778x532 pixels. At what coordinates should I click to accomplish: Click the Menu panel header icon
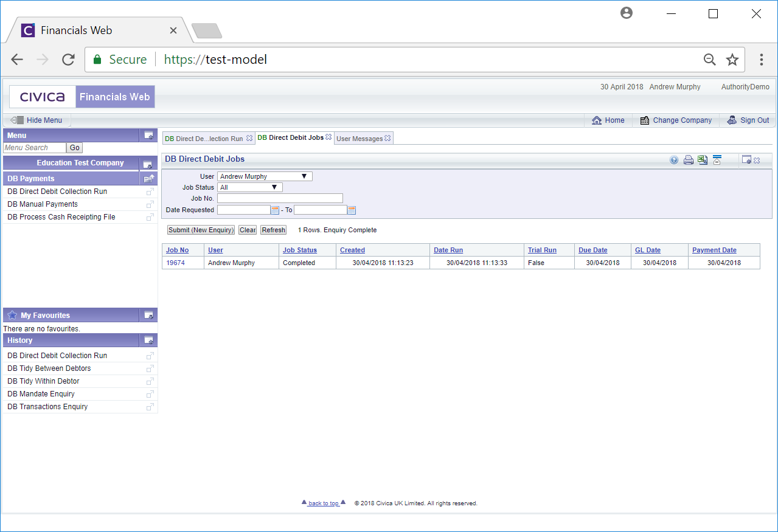pyautogui.click(x=148, y=135)
